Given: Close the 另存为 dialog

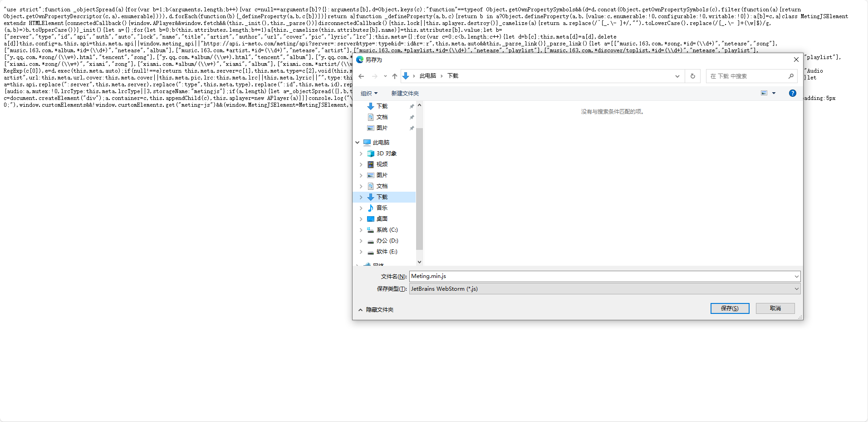Looking at the screenshot, I should click(x=796, y=60).
